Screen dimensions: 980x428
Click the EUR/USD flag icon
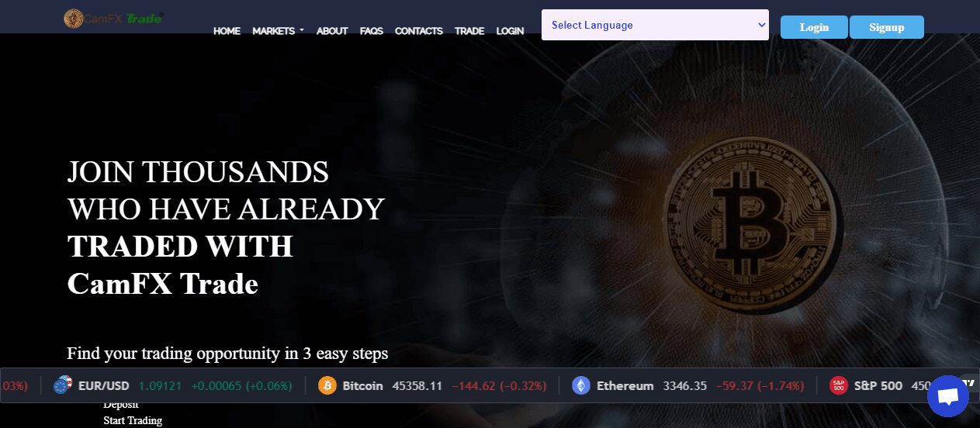tap(63, 385)
